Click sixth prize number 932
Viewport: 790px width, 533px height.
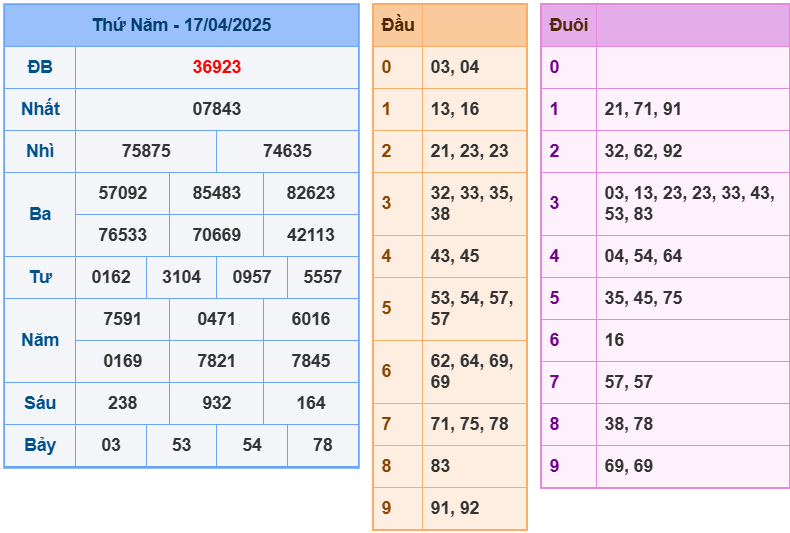216,403
